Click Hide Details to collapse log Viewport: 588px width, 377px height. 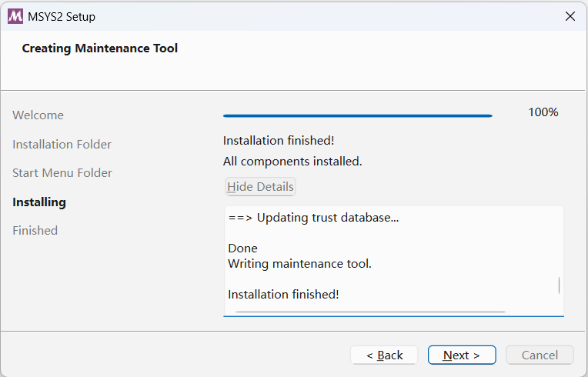pyautogui.click(x=260, y=186)
